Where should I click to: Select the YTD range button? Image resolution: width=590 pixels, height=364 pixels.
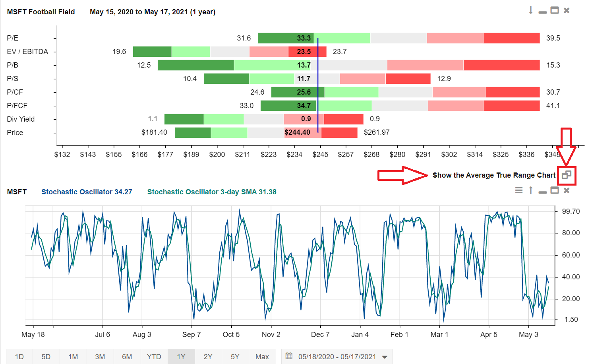[154, 357]
